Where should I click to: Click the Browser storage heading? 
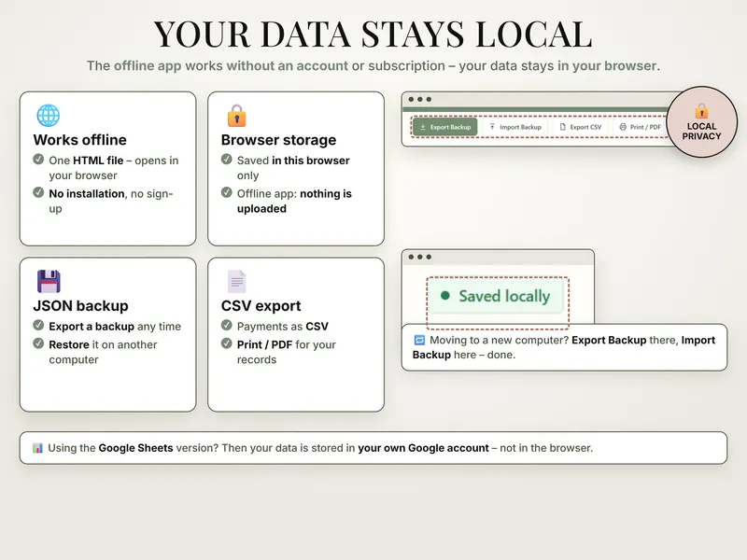pos(278,140)
